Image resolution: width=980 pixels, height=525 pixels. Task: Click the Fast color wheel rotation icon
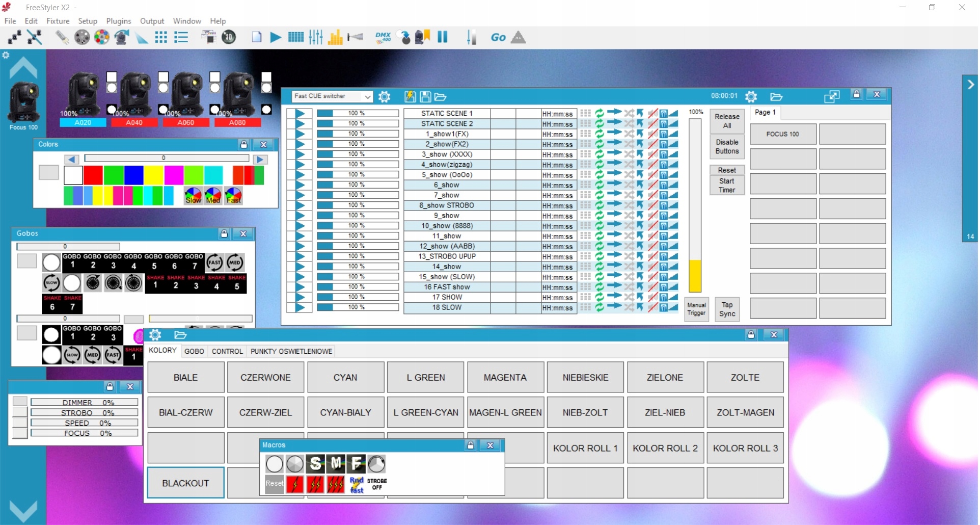pyautogui.click(x=233, y=196)
